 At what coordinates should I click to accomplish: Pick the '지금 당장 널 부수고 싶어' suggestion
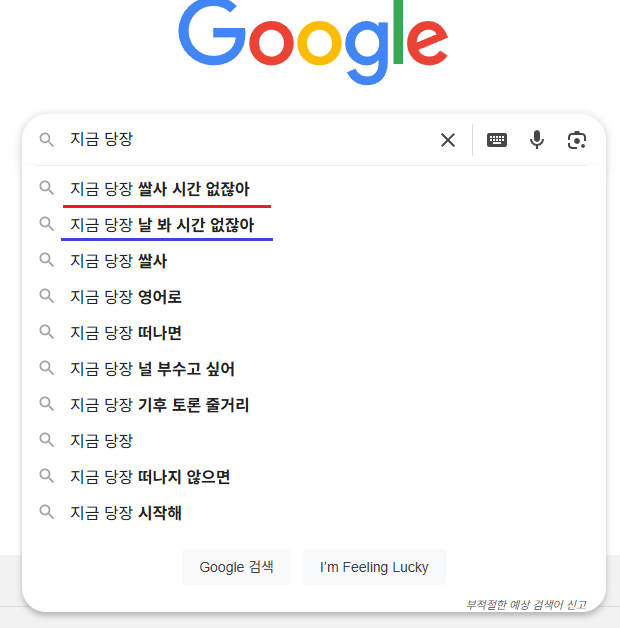click(314, 369)
